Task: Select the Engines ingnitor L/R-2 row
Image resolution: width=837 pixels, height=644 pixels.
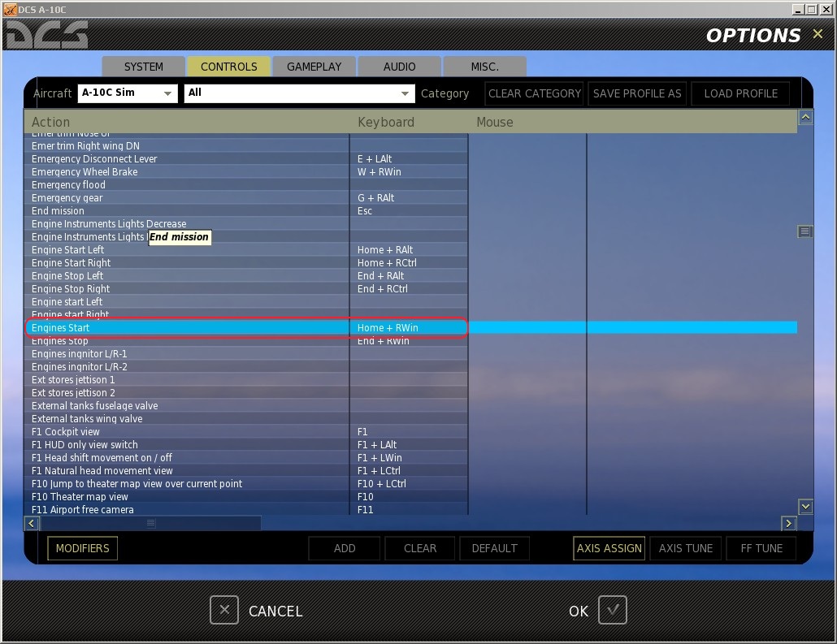Action: click(246, 366)
